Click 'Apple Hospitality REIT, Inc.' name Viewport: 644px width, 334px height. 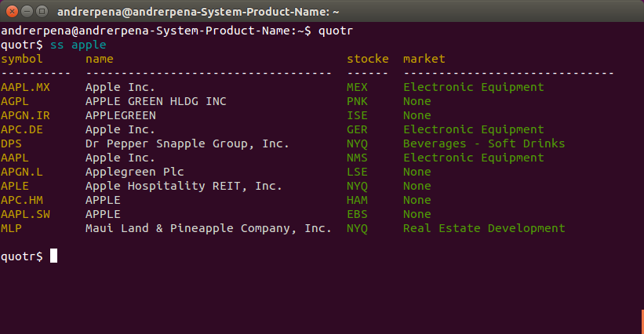(184, 186)
